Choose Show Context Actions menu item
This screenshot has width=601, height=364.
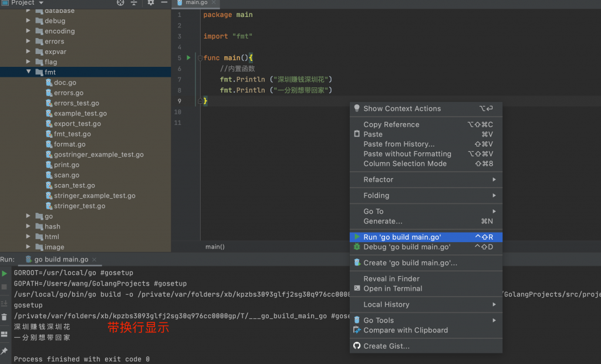[426, 108]
